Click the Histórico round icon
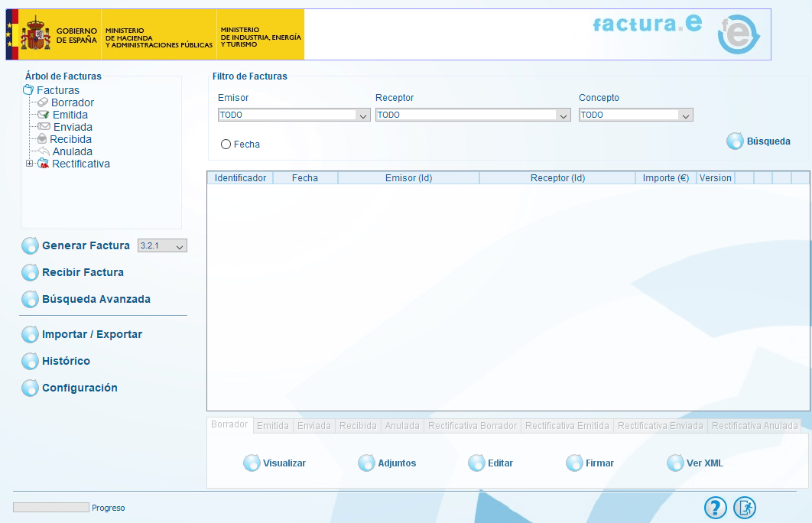The image size is (812, 523). coord(30,361)
